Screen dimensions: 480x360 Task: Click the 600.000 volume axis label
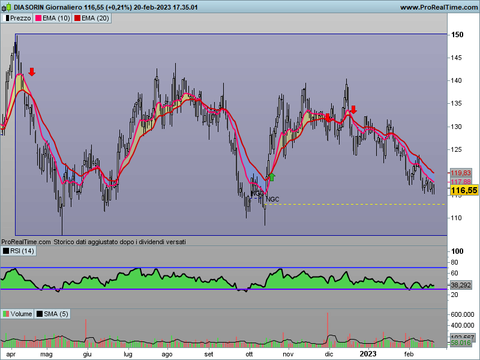(462, 315)
